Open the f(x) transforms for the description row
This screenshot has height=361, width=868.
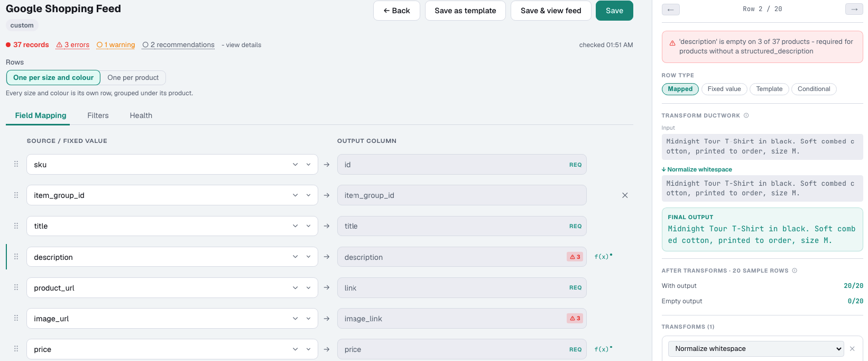(x=603, y=257)
